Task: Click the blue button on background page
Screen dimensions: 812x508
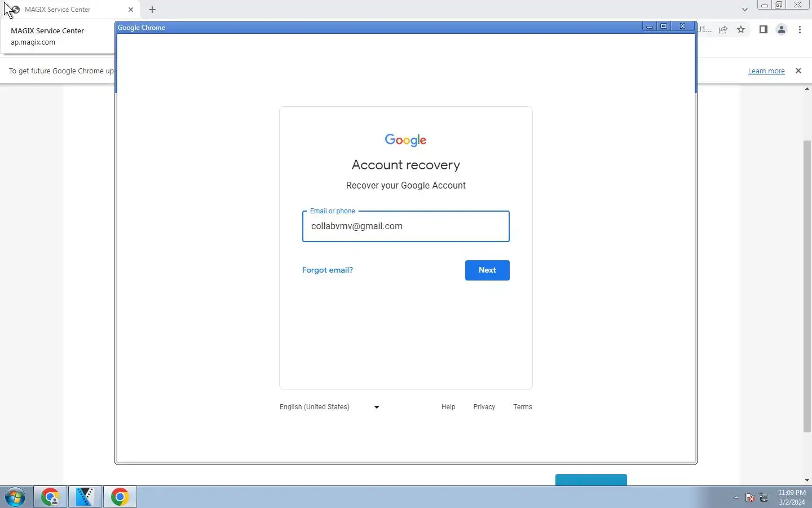Action: click(591, 480)
